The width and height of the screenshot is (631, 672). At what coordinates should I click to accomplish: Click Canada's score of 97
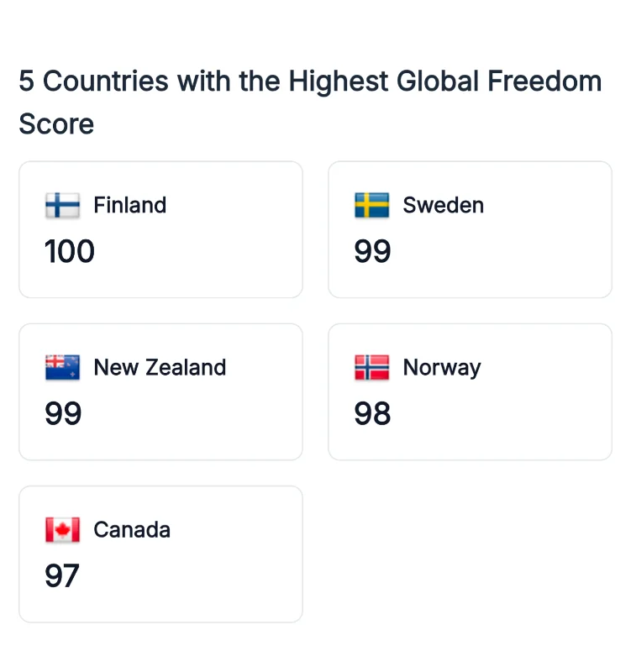click(62, 575)
